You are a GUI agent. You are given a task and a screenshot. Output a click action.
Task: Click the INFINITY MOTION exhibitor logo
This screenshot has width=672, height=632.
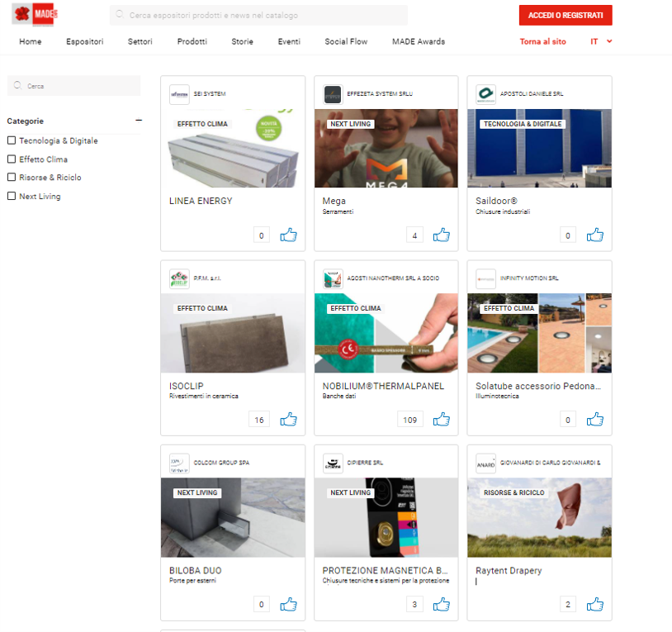[486, 278]
